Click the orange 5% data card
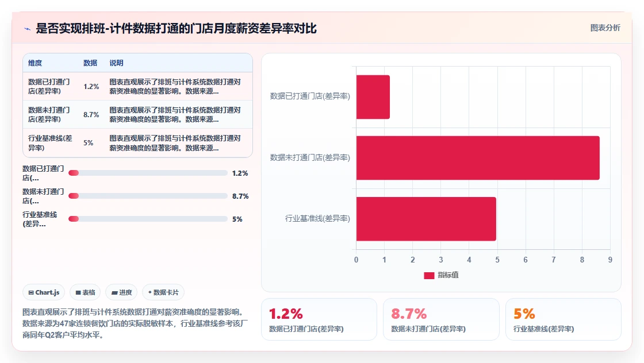 pyautogui.click(x=563, y=319)
